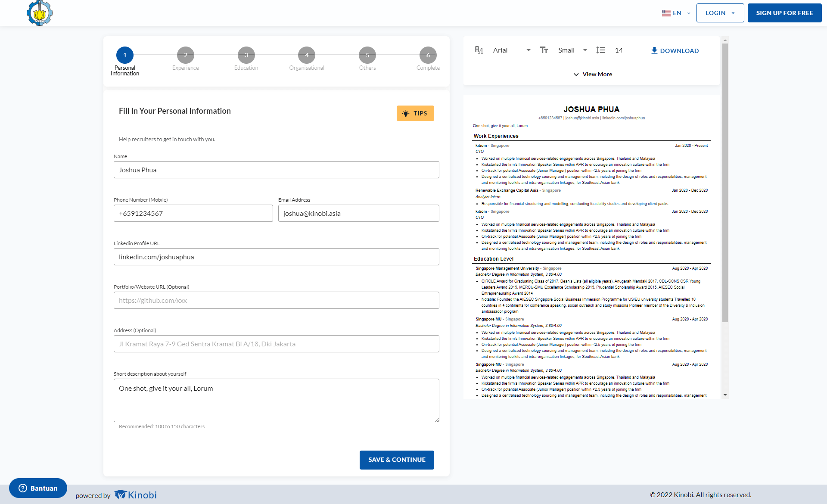Click the university logo icon
This screenshot has width=827, height=504.
coord(39,13)
